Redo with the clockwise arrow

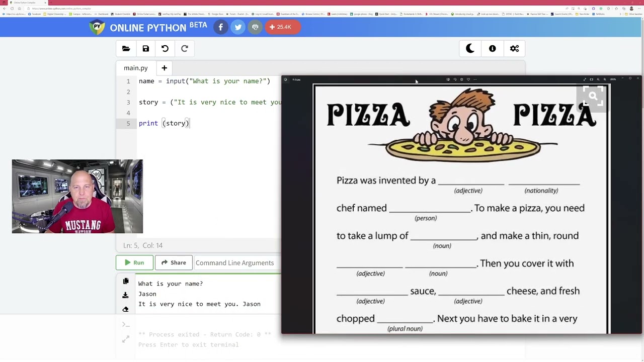point(185,49)
